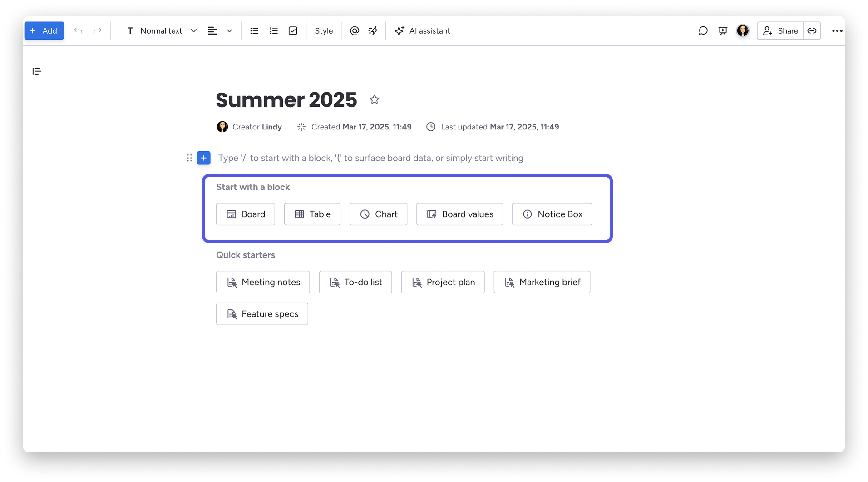Click the empty writing placeholder line
Viewport: 868px width, 482px height.
pos(370,158)
